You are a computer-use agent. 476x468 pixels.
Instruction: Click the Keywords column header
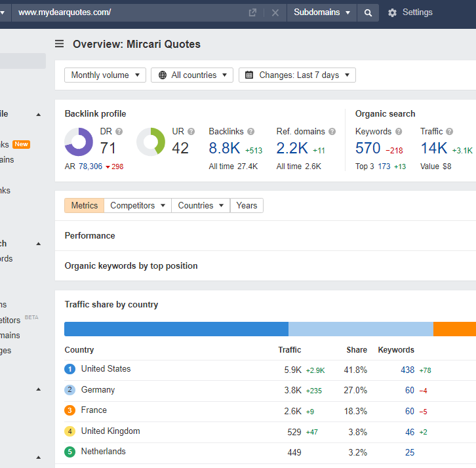[396, 350]
